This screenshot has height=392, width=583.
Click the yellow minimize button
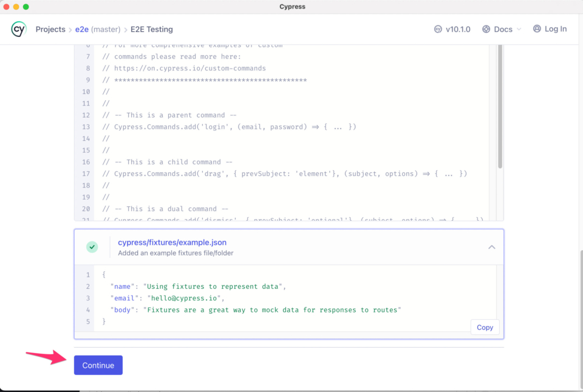[x=15, y=7]
